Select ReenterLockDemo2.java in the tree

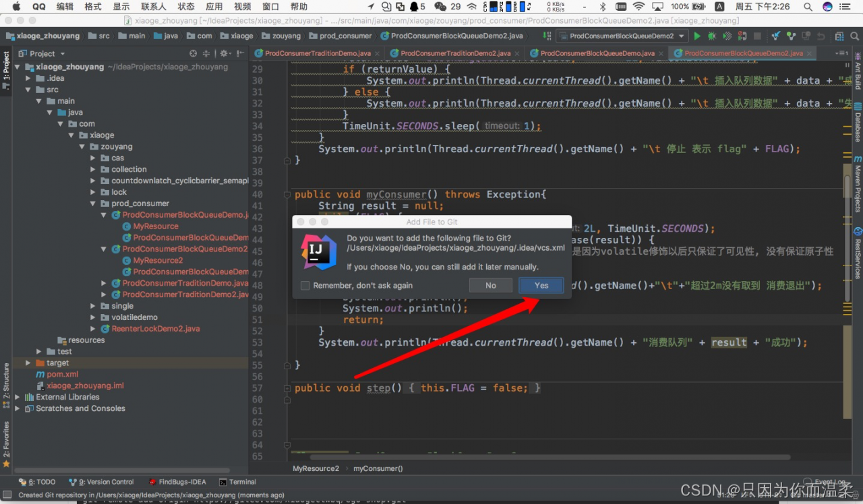point(156,329)
